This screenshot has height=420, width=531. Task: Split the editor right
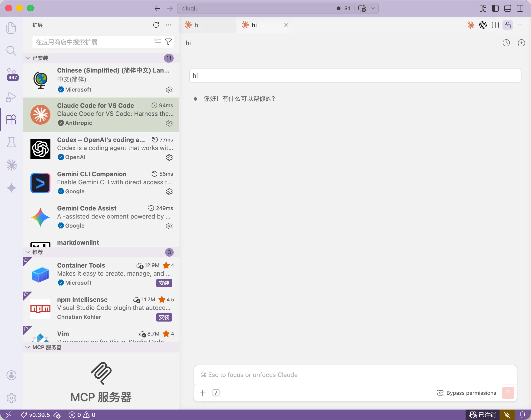tap(495, 25)
